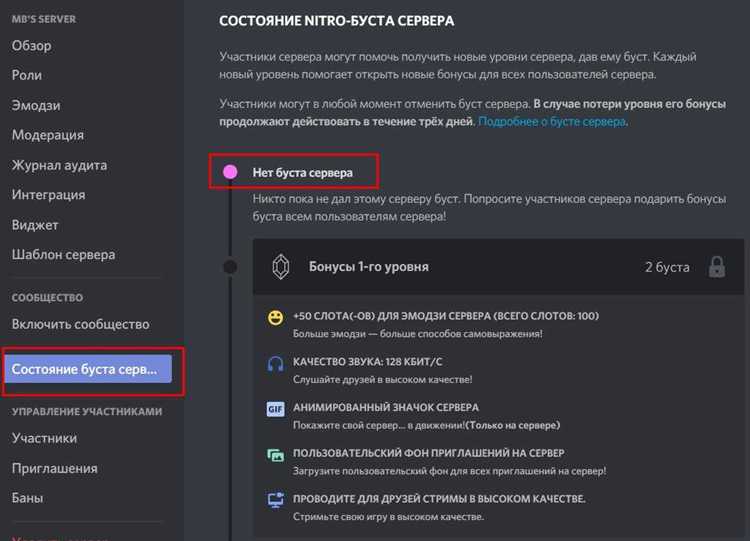The image size is (750, 541).
Task: Open Журнал аудита in sidebar
Action: pos(59,166)
